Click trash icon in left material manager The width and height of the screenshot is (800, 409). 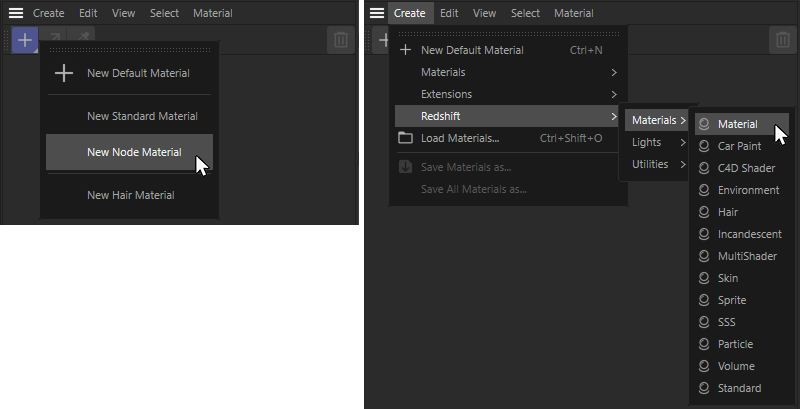click(341, 40)
